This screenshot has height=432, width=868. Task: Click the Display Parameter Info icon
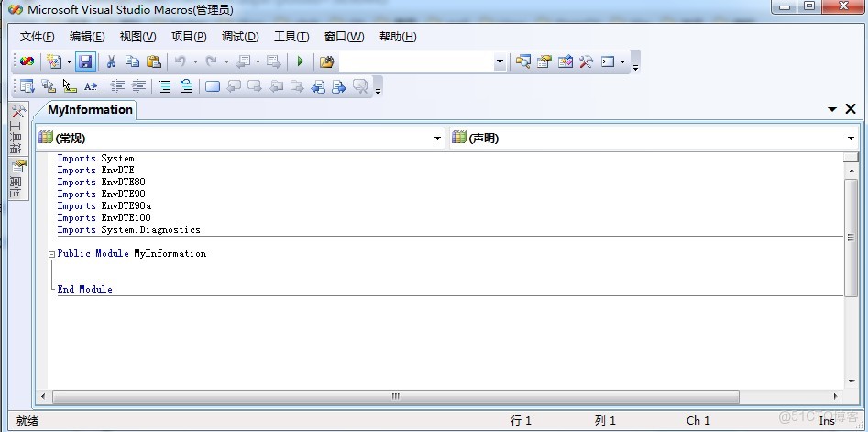coord(49,86)
